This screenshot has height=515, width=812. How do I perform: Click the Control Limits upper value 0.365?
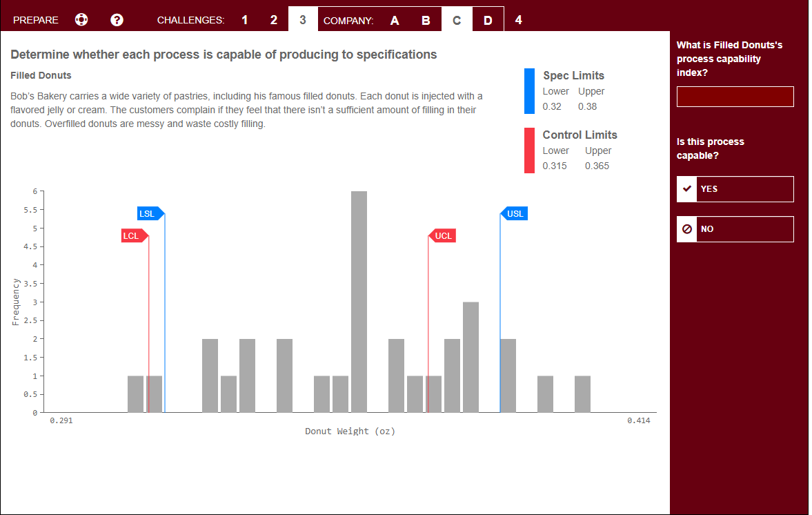[597, 166]
